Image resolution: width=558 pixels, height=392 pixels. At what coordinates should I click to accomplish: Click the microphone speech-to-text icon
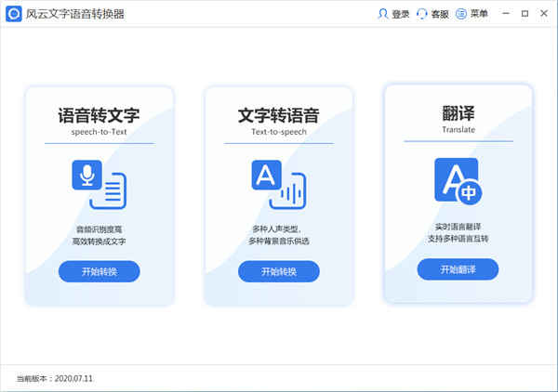pos(99,184)
